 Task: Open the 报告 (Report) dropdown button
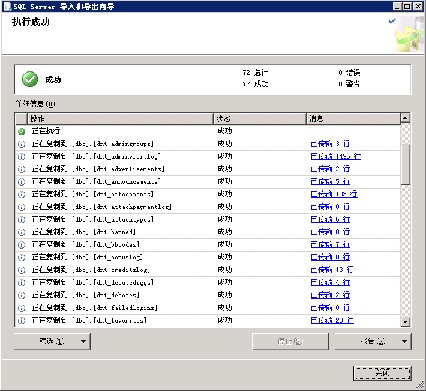pyautogui.click(x=373, y=341)
